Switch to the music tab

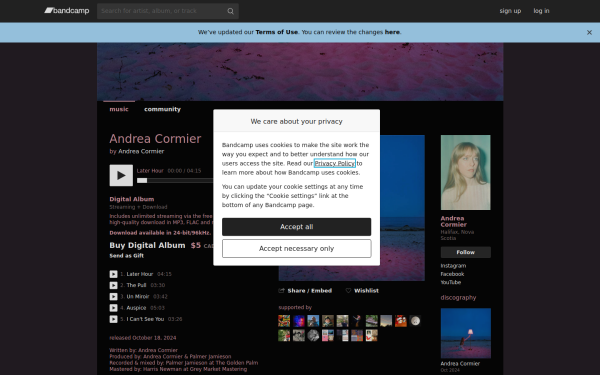119,109
